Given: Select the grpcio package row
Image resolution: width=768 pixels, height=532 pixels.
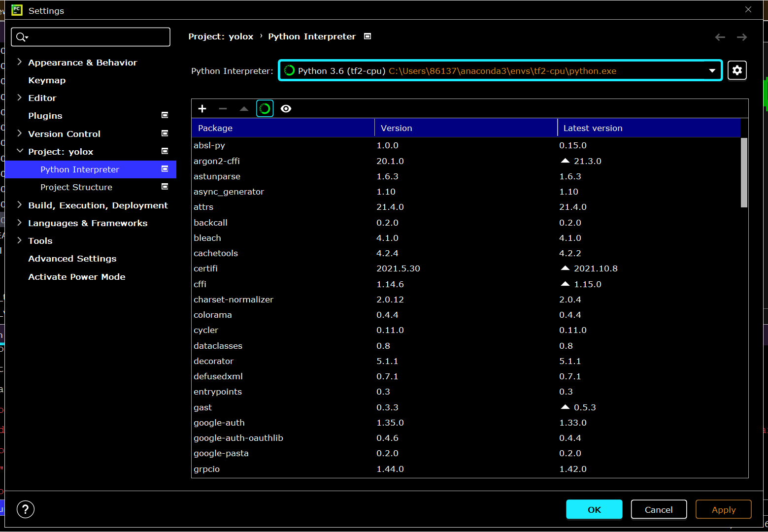Looking at the screenshot, I should pyautogui.click(x=466, y=469).
